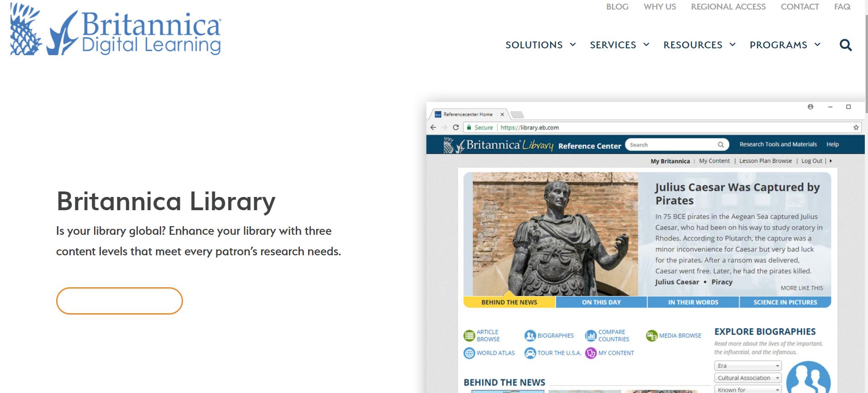The height and width of the screenshot is (393, 868).
Task: Click the "Explore Biographies" heading
Action: [765, 332]
